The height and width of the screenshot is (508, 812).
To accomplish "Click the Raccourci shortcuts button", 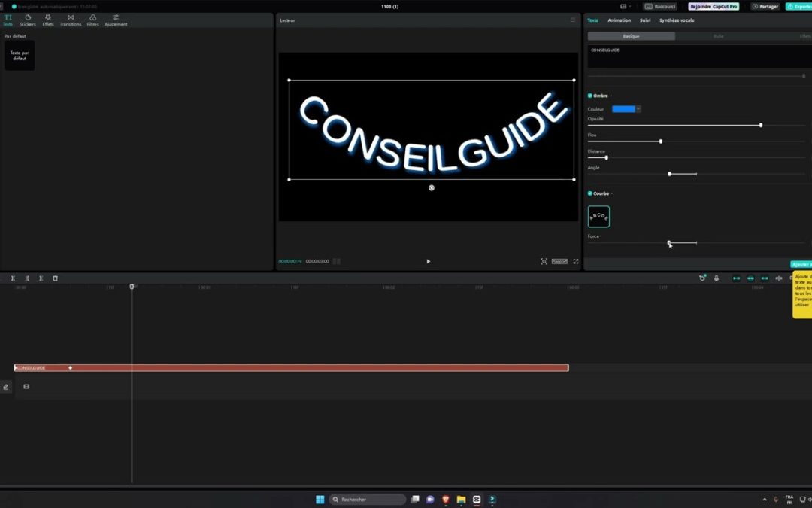I will 660,6.
